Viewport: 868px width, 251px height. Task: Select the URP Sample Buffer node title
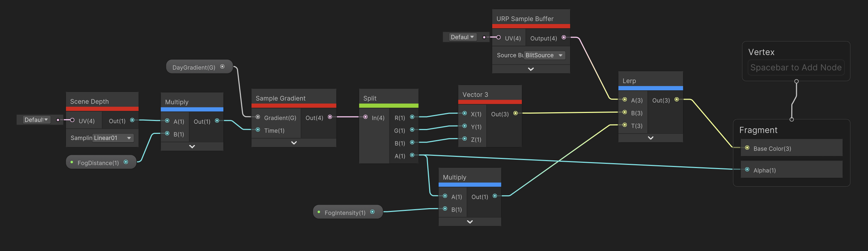coord(525,19)
